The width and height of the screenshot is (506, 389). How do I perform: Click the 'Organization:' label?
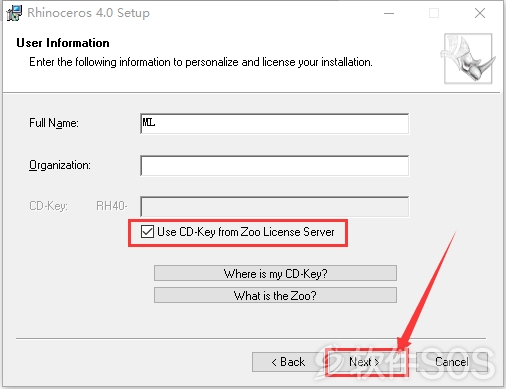[60, 165]
